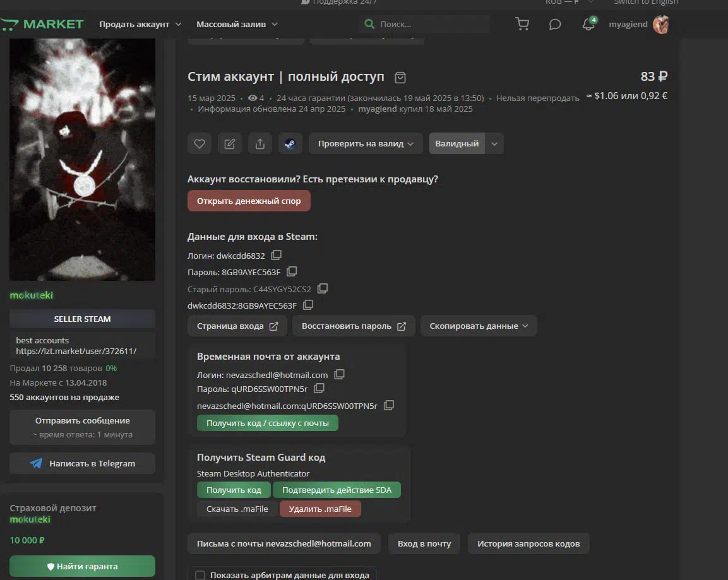Expand the arrow next to Валидный
Viewport: 728px width, 580px height.
tap(494, 143)
